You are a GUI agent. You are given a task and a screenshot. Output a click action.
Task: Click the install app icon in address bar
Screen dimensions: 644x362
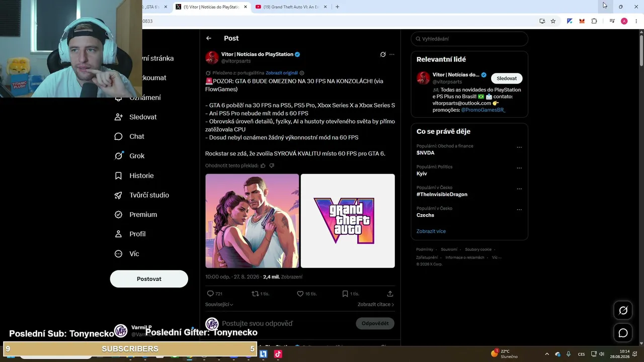(542, 21)
